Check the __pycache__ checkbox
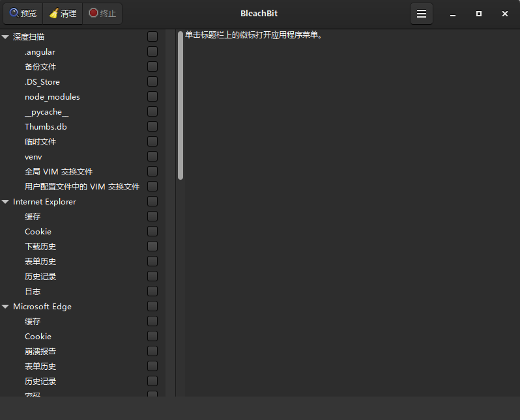 pyautogui.click(x=152, y=112)
